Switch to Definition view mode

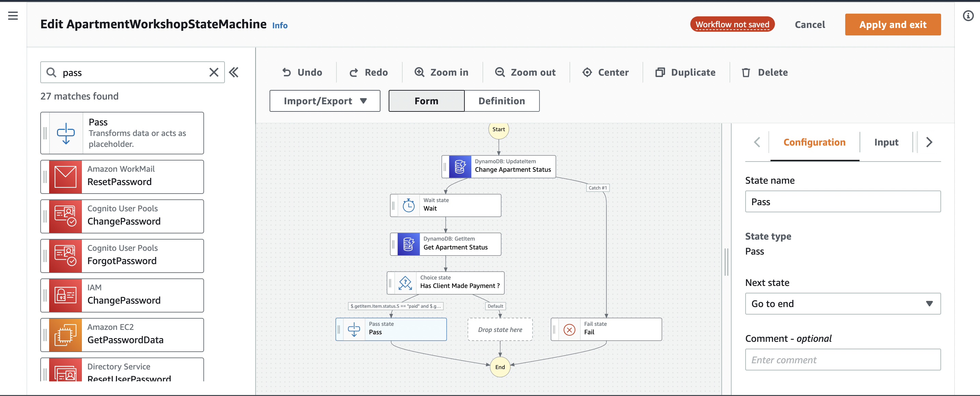pyautogui.click(x=501, y=101)
